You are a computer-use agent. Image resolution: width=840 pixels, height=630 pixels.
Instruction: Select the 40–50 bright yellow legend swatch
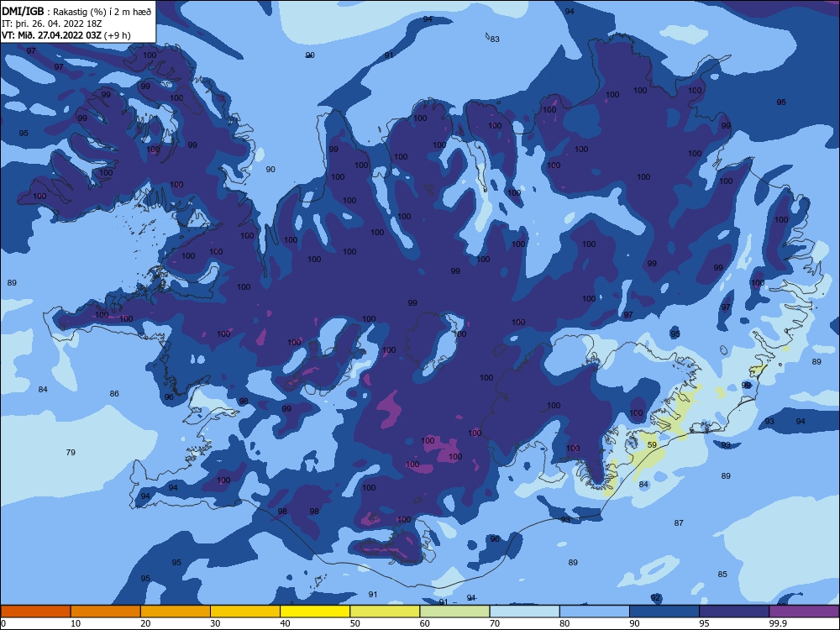click(x=315, y=612)
